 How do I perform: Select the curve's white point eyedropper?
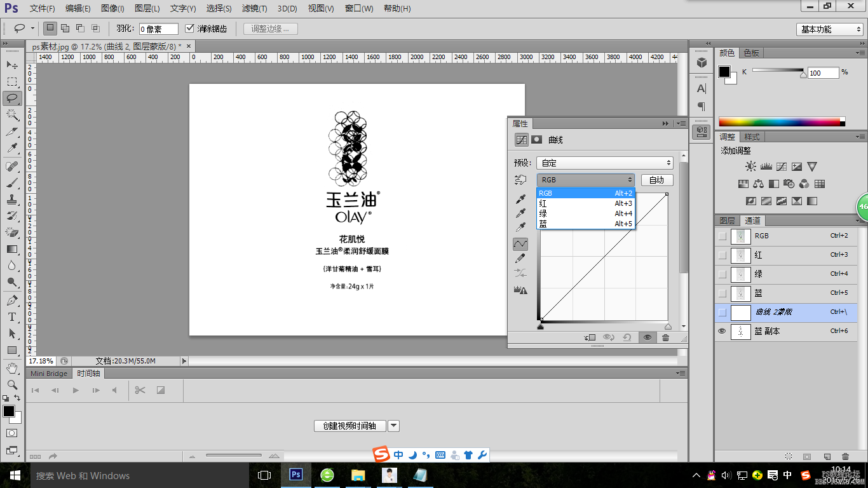[x=520, y=227]
